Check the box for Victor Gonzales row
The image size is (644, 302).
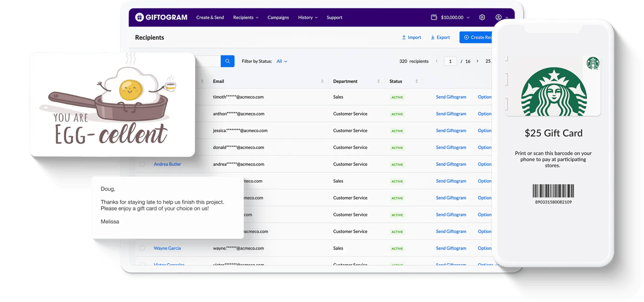[142, 265]
